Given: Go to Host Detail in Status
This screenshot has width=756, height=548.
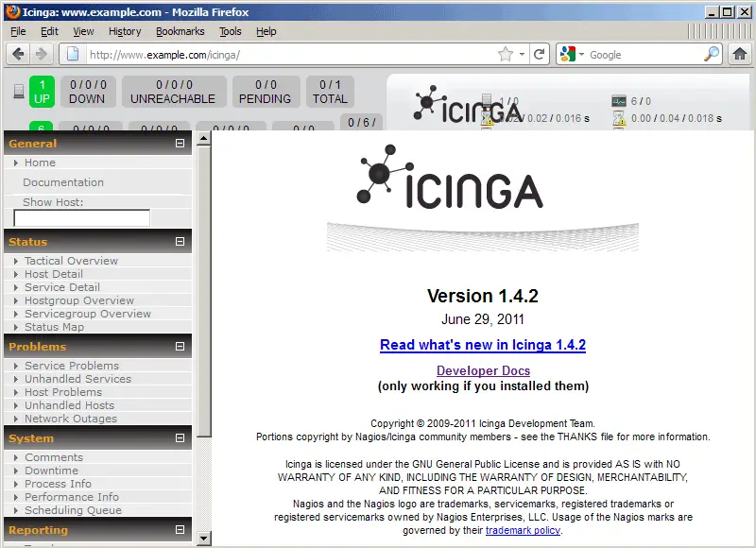Looking at the screenshot, I should (x=54, y=274).
